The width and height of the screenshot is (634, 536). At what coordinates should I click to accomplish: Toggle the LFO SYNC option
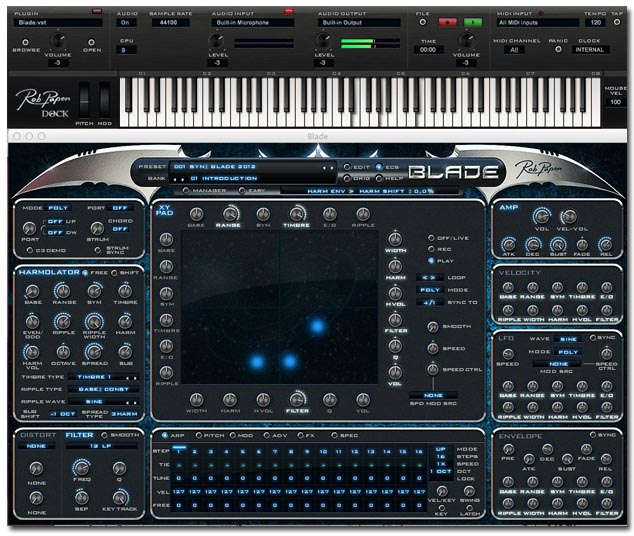(592, 338)
